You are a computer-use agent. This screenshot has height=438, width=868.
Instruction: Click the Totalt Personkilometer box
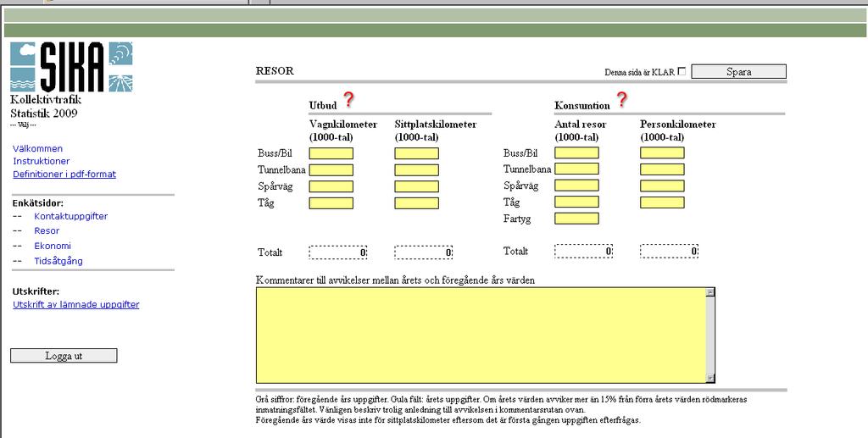[670, 251]
